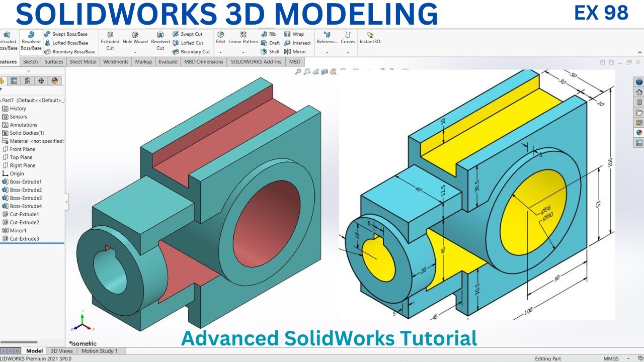Choose the Intersect tool
Viewport: 644px width, 362px height.
point(297,43)
